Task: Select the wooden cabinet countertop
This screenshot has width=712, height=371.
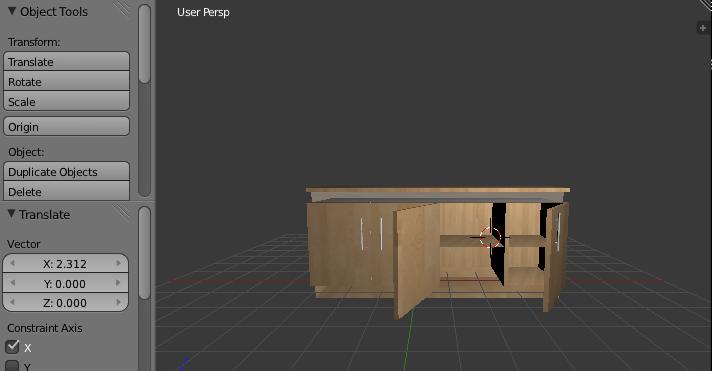Action: click(x=438, y=190)
